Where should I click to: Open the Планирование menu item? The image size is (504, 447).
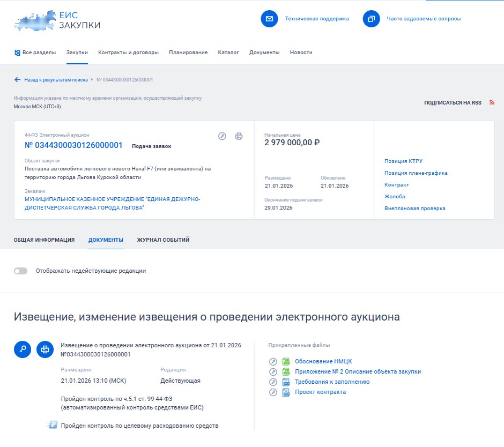[x=188, y=53]
